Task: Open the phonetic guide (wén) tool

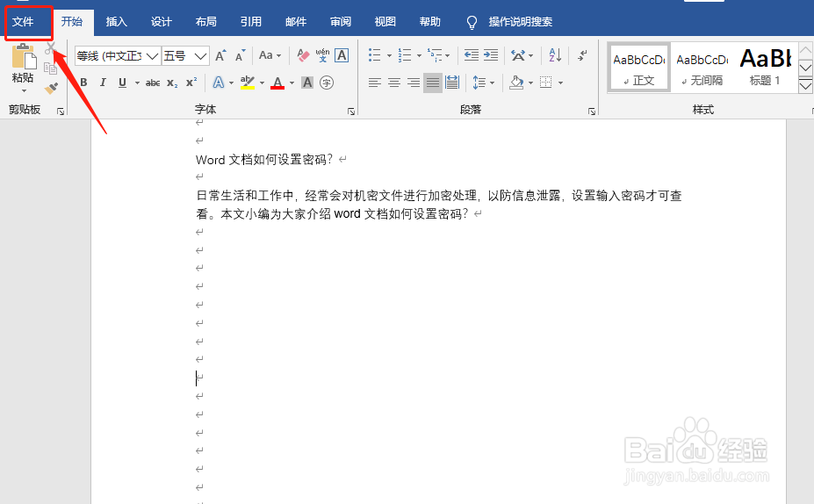Action: coord(322,55)
